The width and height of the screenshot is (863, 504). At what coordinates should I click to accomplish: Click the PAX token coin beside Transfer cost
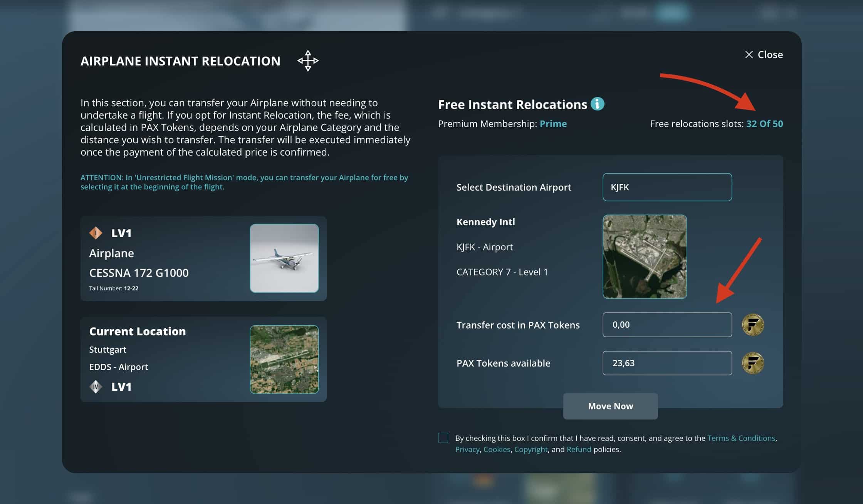click(752, 325)
